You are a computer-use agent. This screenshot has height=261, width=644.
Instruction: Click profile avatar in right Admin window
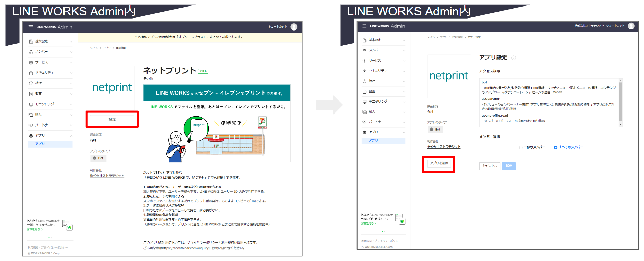pyautogui.click(x=631, y=26)
